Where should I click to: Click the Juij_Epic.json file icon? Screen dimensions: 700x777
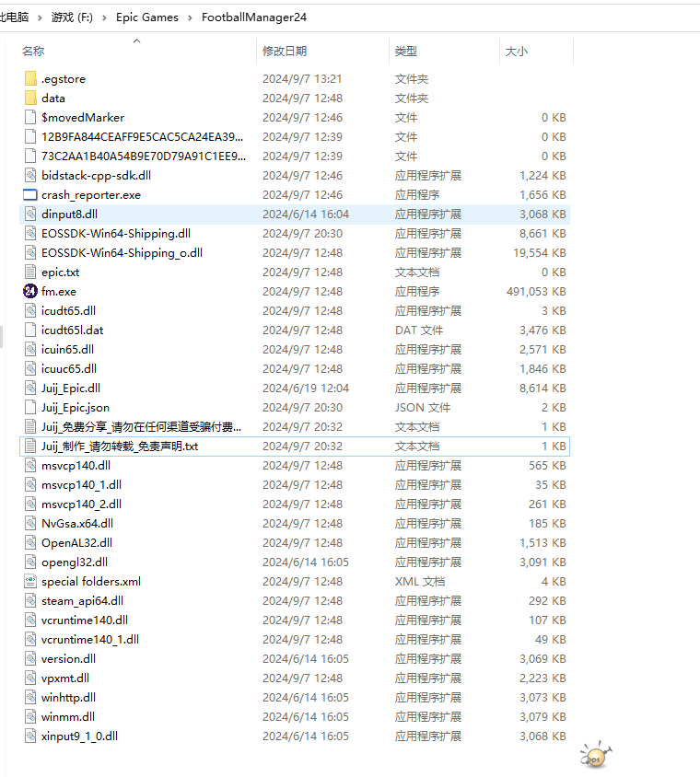coord(30,407)
